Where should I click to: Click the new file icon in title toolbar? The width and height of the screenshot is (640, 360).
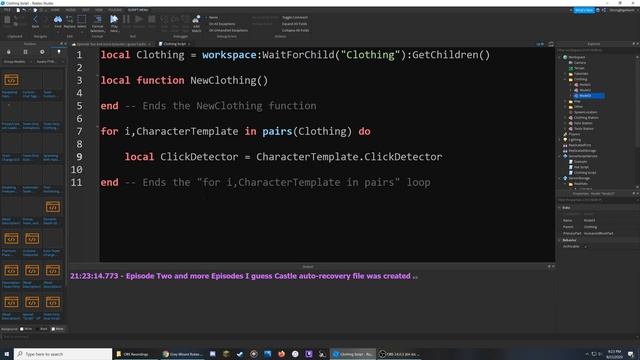18,10
